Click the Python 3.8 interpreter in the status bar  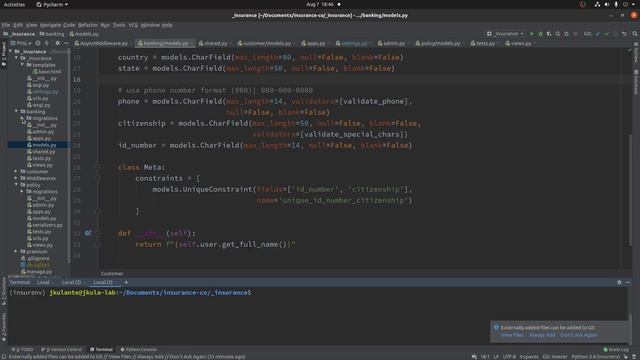595,356
